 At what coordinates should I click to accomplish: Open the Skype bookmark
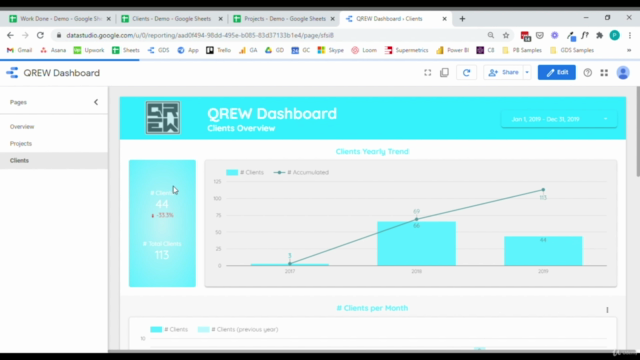(331, 50)
